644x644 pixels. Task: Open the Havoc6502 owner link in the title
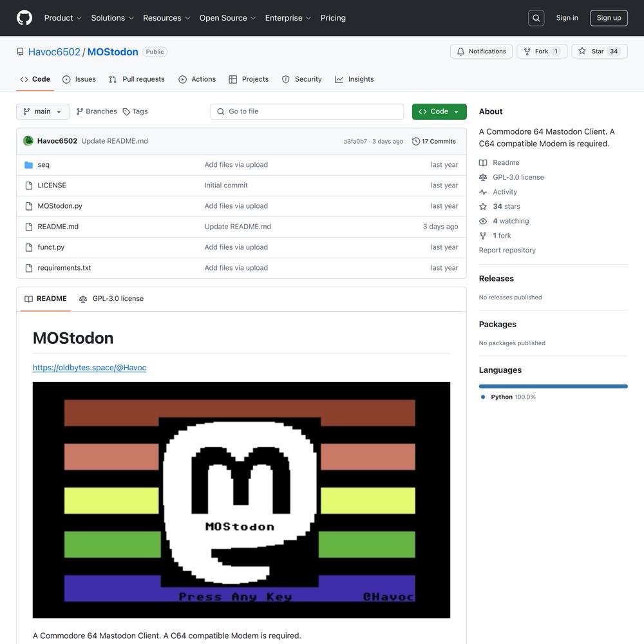pyautogui.click(x=54, y=52)
